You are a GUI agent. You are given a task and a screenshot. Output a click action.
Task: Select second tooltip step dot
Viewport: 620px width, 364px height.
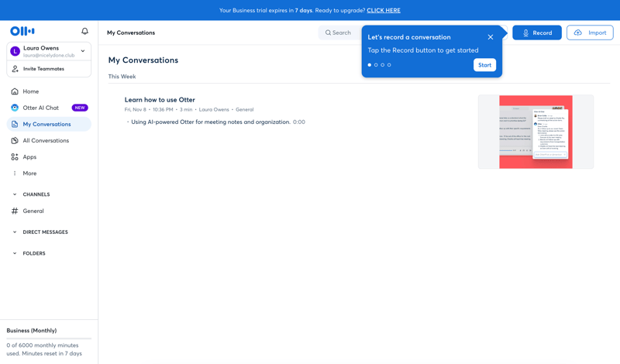click(376, 65)
